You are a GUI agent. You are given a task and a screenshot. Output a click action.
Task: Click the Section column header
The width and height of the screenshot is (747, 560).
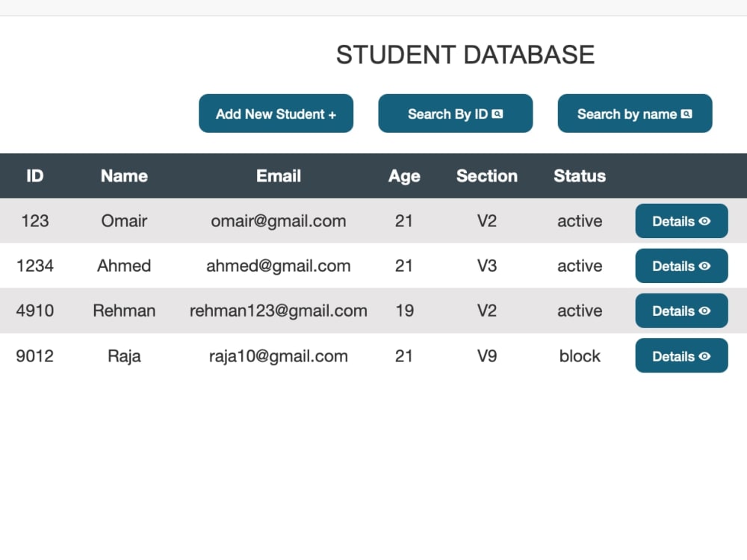point(487,175)
